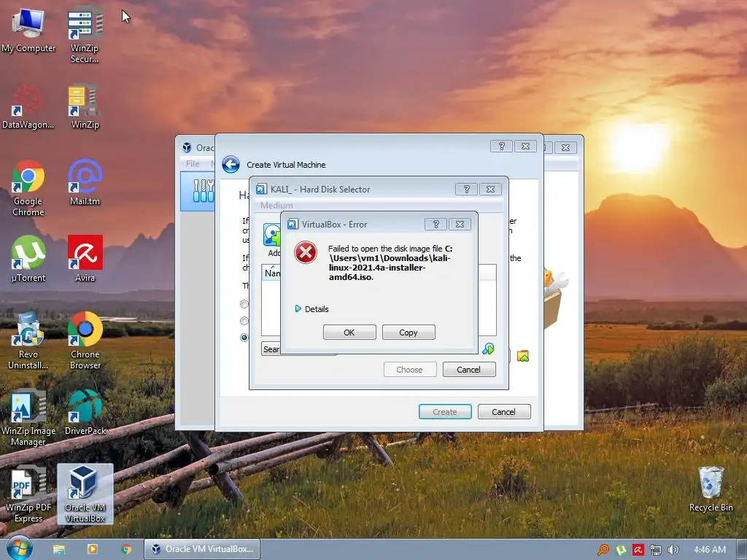
Task: Expand the Details section of the error
Action: pos(311,309)
